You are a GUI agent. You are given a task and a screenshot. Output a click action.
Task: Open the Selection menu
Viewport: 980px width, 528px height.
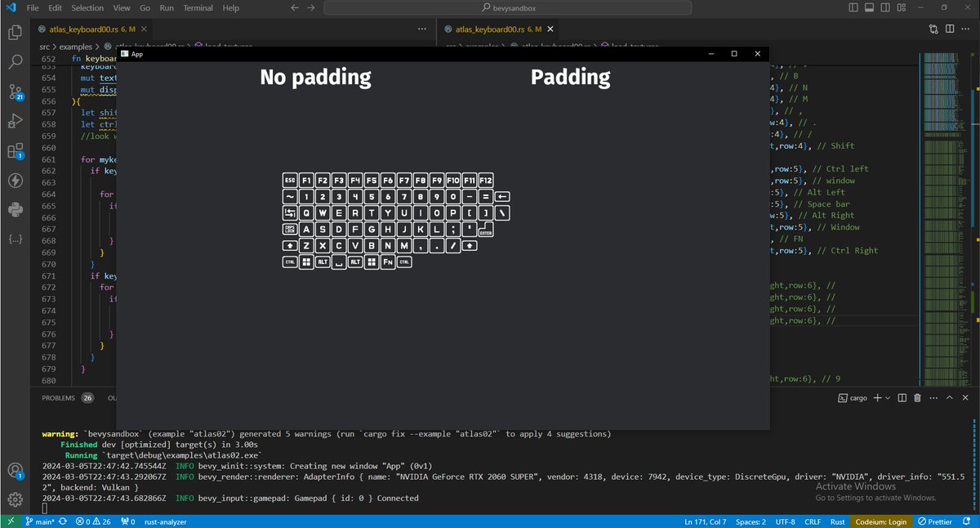(x=87, y=7)
